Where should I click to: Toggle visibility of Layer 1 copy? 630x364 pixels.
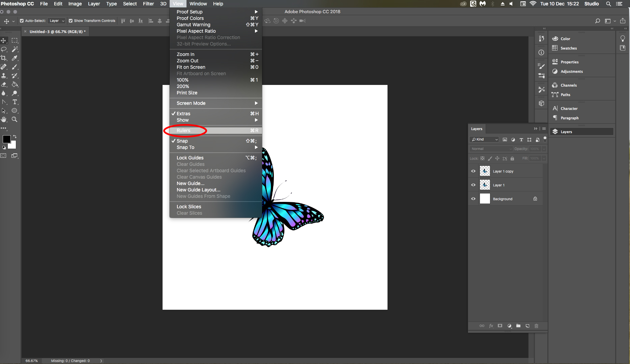point(473,171)
